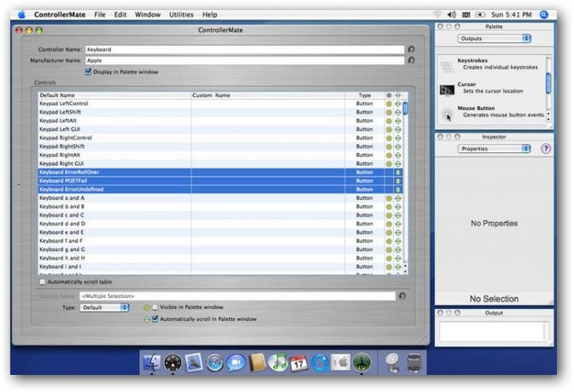Open iCal from the Dock
The height and width of the screenshot is (392, 574).
299,363
